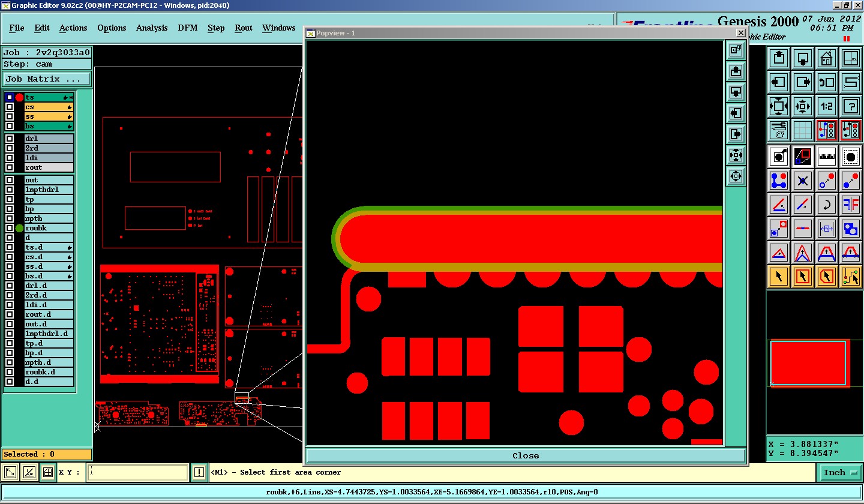Toggle the ts layer checkbox
Screen dimensions: 864x504
(10, 97)
